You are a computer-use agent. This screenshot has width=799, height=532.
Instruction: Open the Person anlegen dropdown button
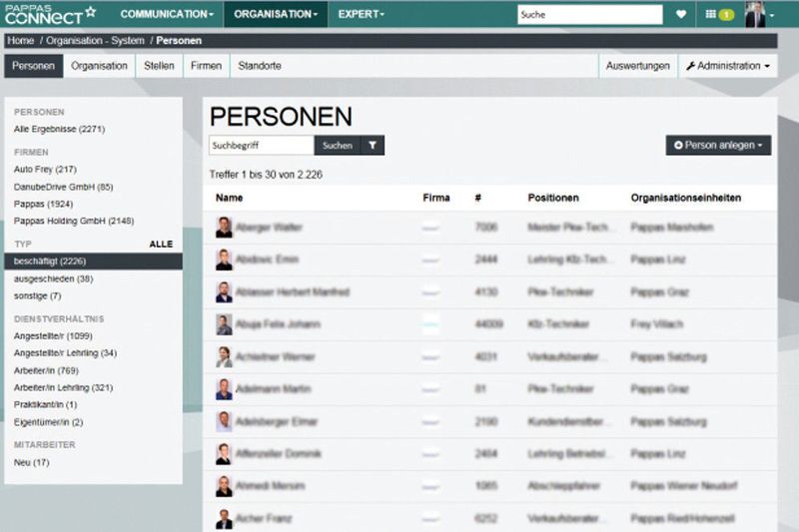pyautogui.click(x=718, y=145)
